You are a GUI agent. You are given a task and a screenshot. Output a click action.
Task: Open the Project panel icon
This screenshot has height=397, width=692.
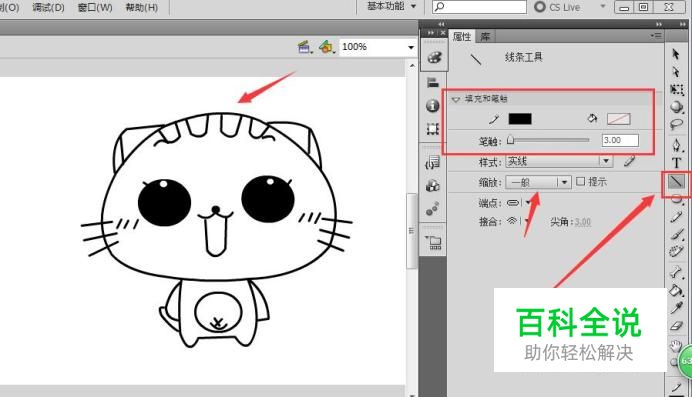(x=434, y=243)
